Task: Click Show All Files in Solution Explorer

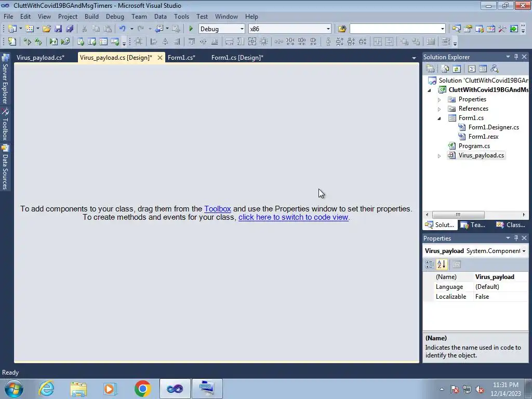Action: coord(445,69)
